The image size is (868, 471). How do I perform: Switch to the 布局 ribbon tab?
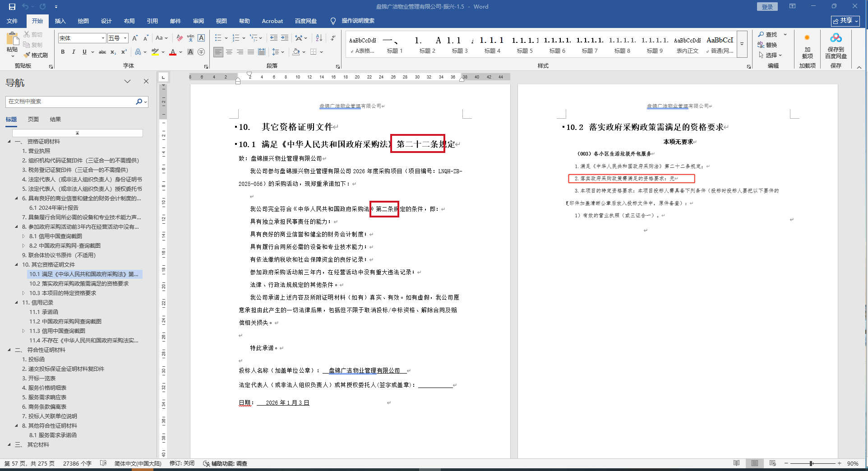click(129, 21)
